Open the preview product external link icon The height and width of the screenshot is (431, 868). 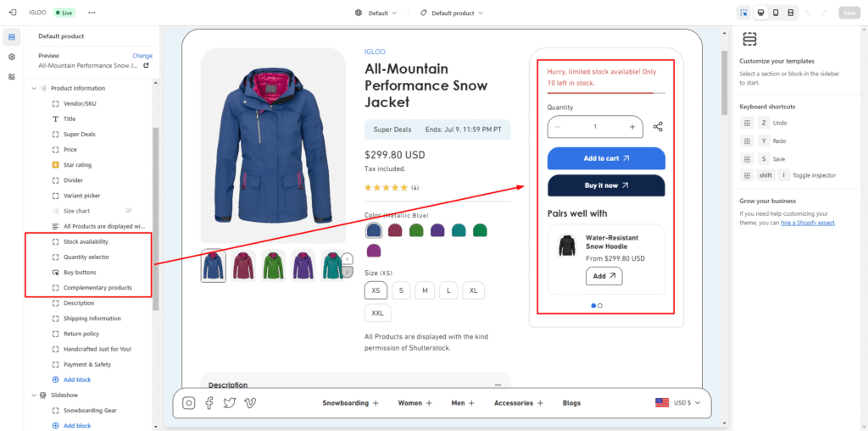pyautogui.click(x=146, y=65)
